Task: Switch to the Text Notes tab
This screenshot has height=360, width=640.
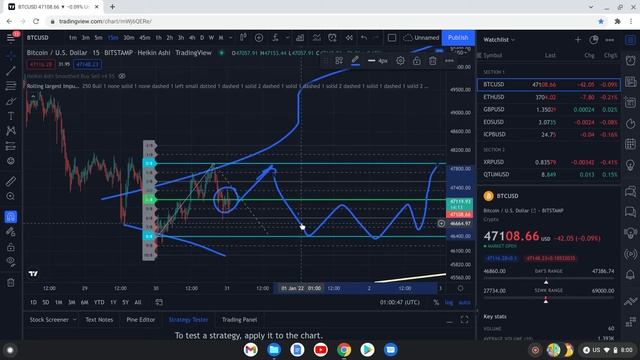Action: tap(99, 320)
